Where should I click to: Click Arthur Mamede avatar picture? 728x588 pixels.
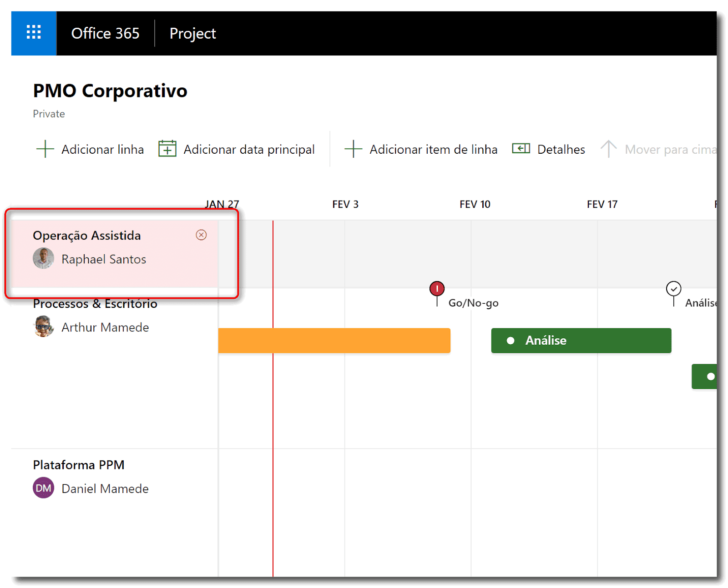(43, 327)
